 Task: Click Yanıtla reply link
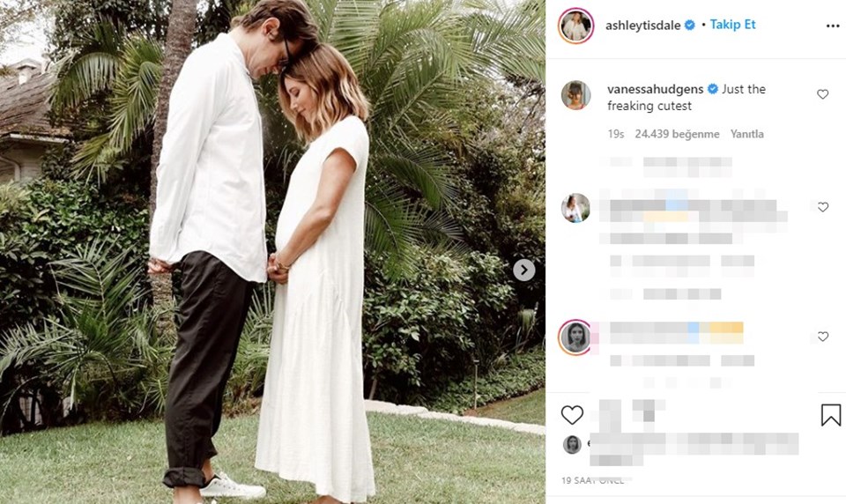coord(746,134)
